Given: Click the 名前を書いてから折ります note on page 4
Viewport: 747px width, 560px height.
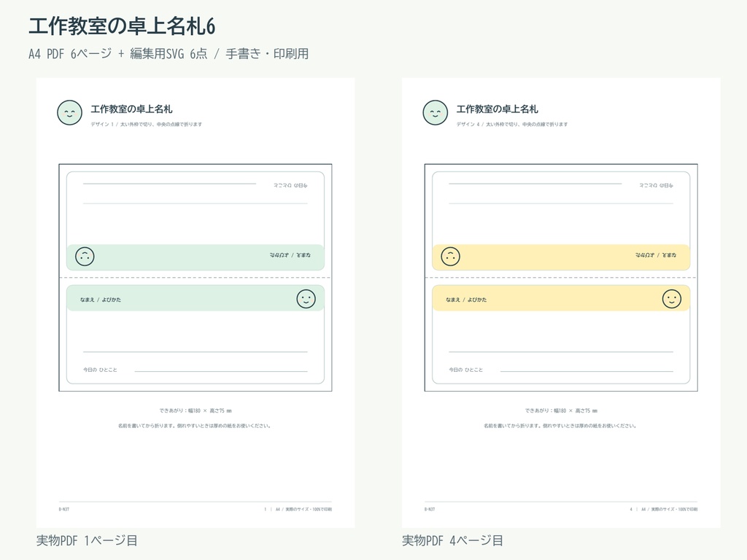Looking at the screenshot, I should click(x=561, y=426).
